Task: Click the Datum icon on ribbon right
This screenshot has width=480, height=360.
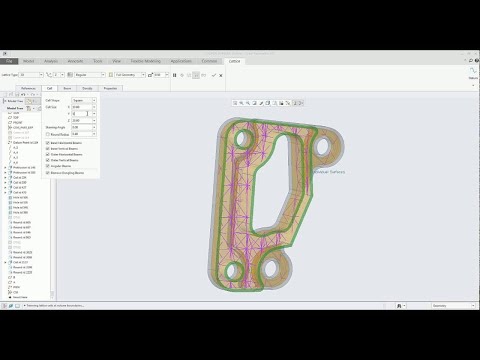Action: tap(473, 73)
